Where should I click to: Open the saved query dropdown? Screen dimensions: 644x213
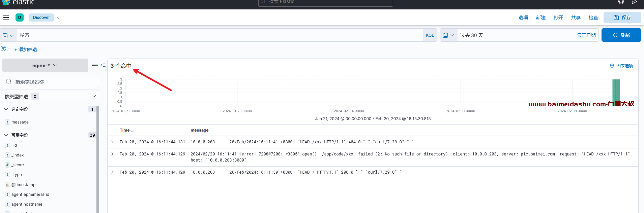8,35
